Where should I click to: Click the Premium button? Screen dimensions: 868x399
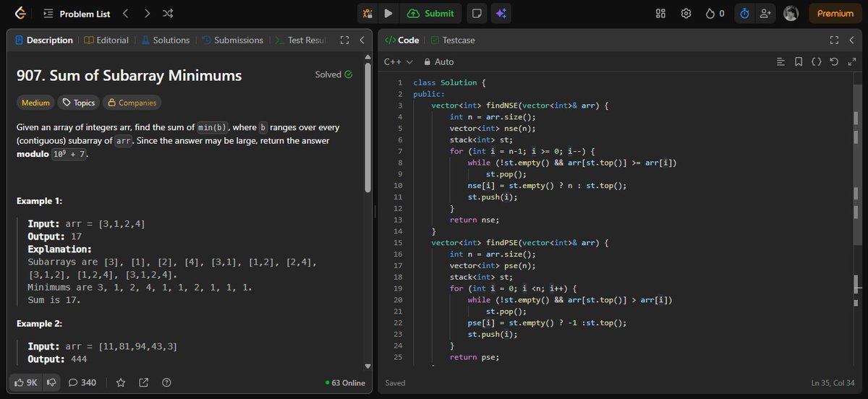(x=835, y=13)
